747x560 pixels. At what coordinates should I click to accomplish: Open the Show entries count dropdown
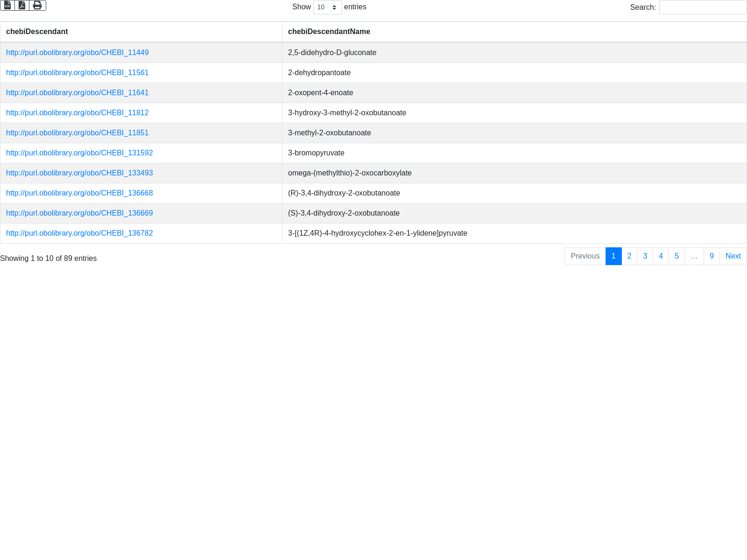[x=327, y=7]
